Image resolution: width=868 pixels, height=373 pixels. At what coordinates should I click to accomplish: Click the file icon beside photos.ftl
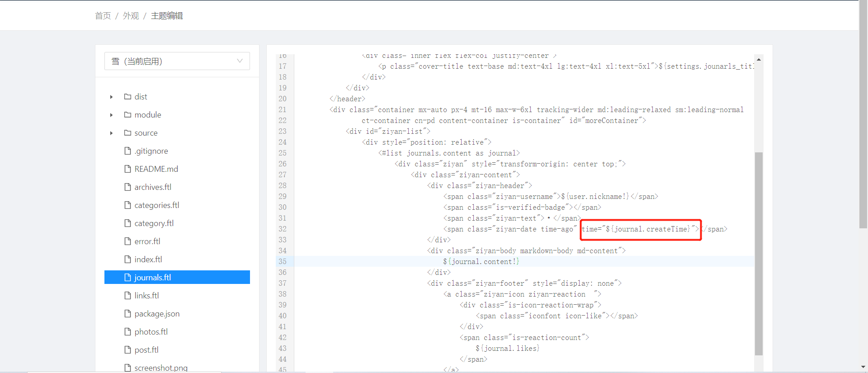pos(127,331)
